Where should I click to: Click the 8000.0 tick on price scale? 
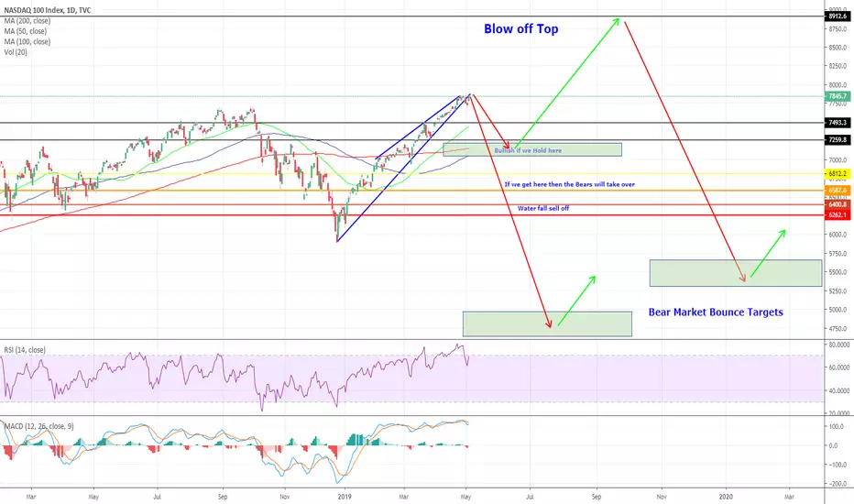pos(838,85)
